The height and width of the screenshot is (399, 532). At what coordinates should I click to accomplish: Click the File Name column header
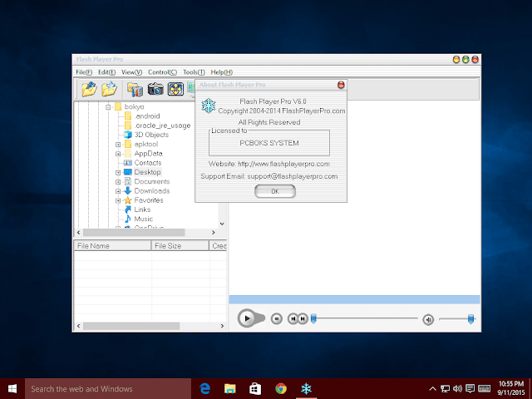coord(112,246)
